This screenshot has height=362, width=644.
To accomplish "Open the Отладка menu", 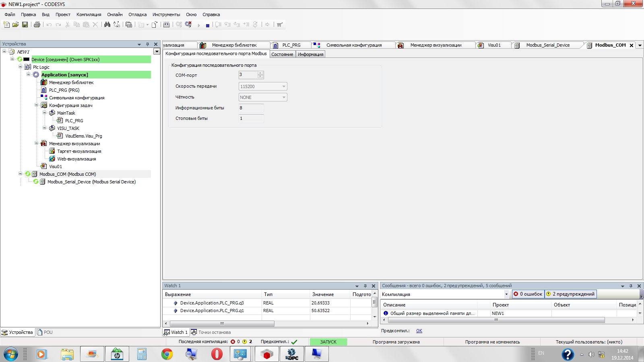I will (137, 14).
